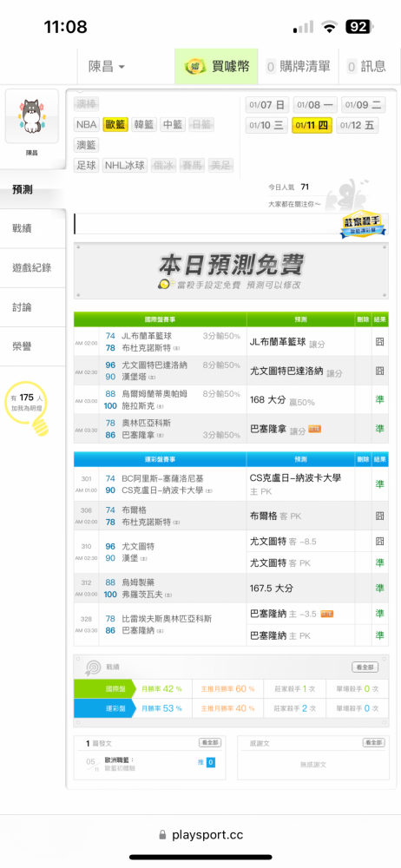This screenshot has height=868, width=401.
Task: Click the 弗羅茨瓦夫 team name
Action: click(x=143, y=595)
